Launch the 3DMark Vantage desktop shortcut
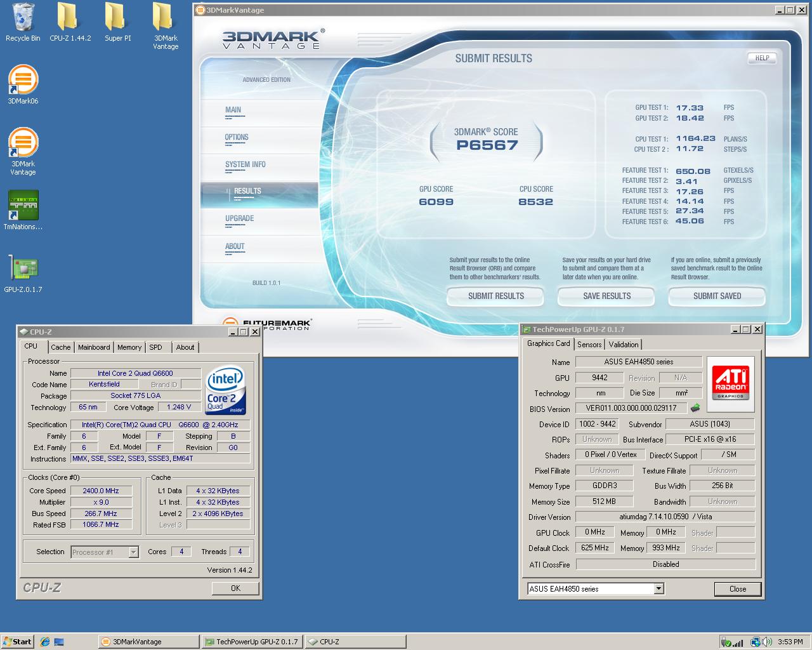 [x=23, y=151]
